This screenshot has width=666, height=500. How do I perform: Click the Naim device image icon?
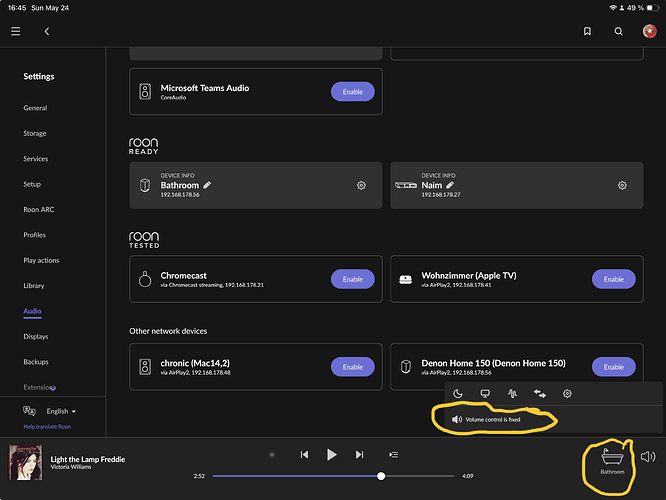(406, 185)
